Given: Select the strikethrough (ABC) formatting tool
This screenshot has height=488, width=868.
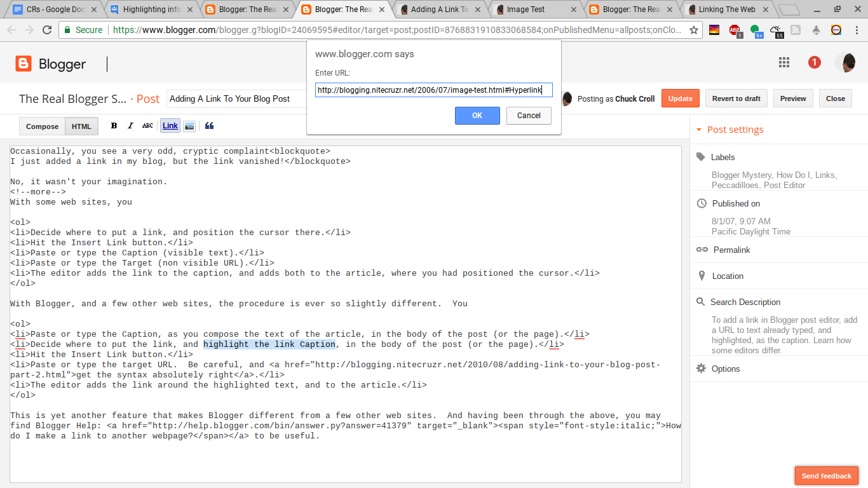Looking at the screenshot, I should point(147,125).
